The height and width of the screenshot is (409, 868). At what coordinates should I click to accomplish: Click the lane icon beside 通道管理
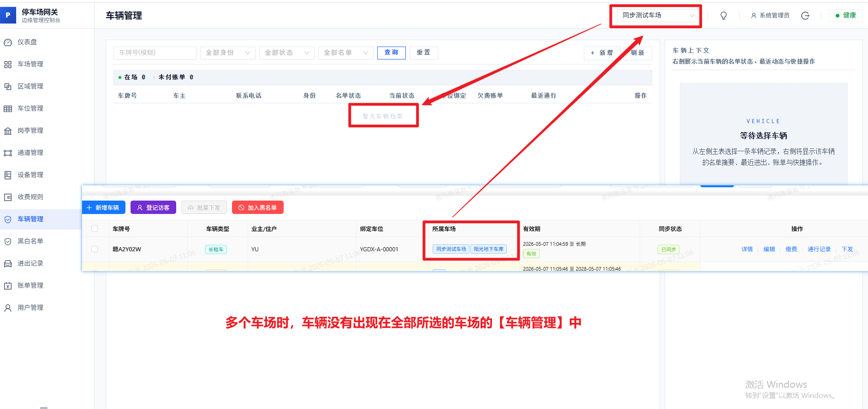[x=8, y=153]
